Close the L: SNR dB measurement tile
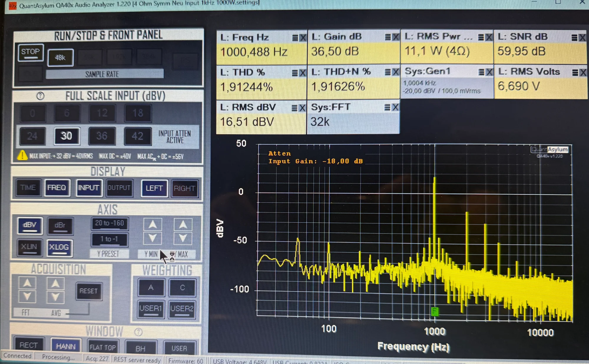The height and width of the screenshot is (364, 589). (582, 38)
